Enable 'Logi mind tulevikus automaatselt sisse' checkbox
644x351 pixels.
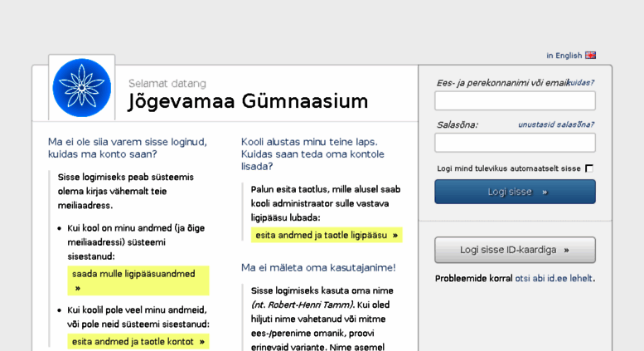click(x=589, y=168)
